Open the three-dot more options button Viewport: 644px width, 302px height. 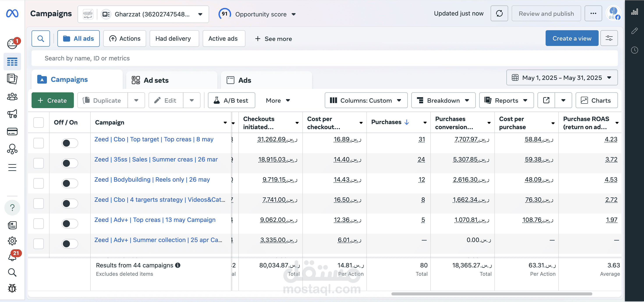pos(593,14)
